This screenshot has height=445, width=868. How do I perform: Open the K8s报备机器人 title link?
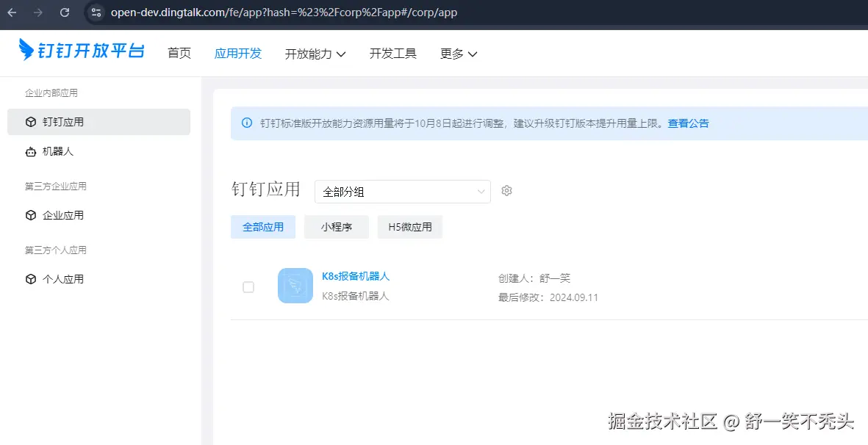coord(356,276)
